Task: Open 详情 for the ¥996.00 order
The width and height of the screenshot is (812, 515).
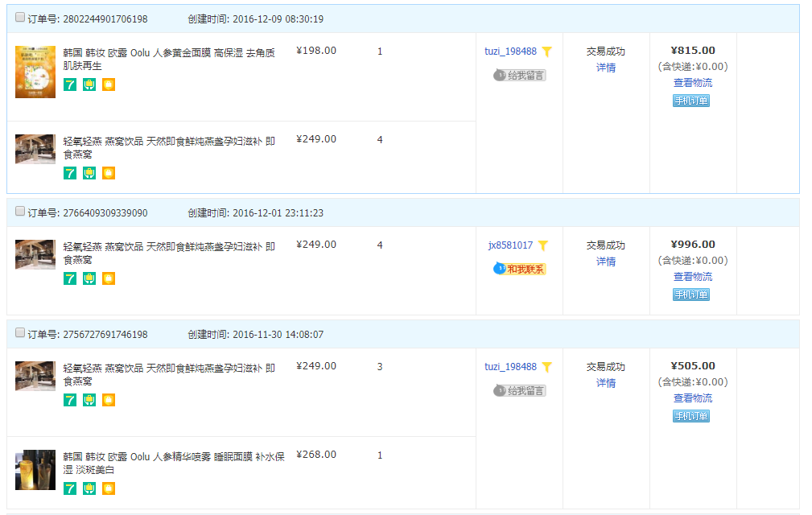Action: 606,262
